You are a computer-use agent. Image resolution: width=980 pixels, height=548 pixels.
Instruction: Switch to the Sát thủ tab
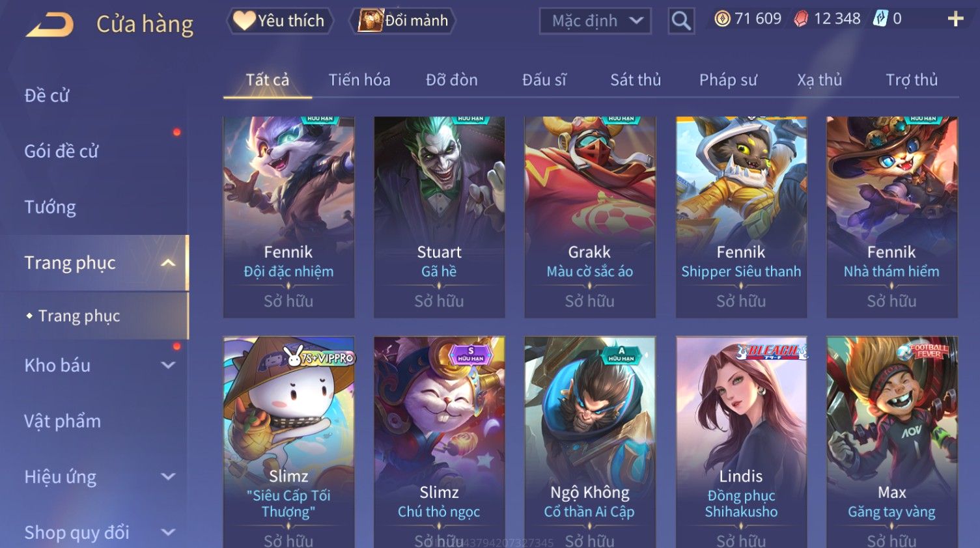[x=636, y=80]
